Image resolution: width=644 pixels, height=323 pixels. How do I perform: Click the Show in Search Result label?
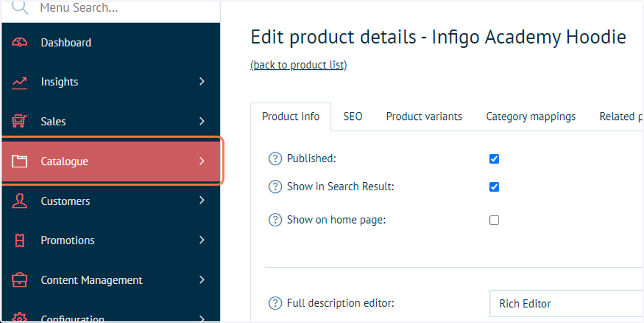341,186
